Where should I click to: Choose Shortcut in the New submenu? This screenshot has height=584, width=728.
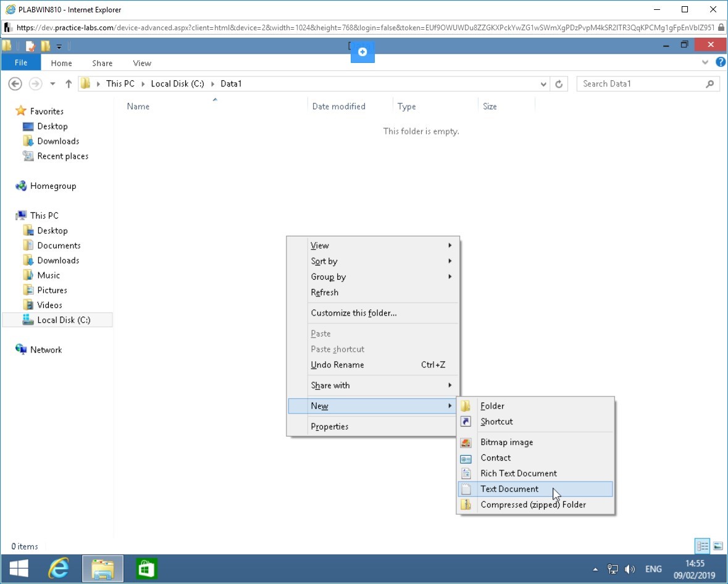tap(535, 422)
